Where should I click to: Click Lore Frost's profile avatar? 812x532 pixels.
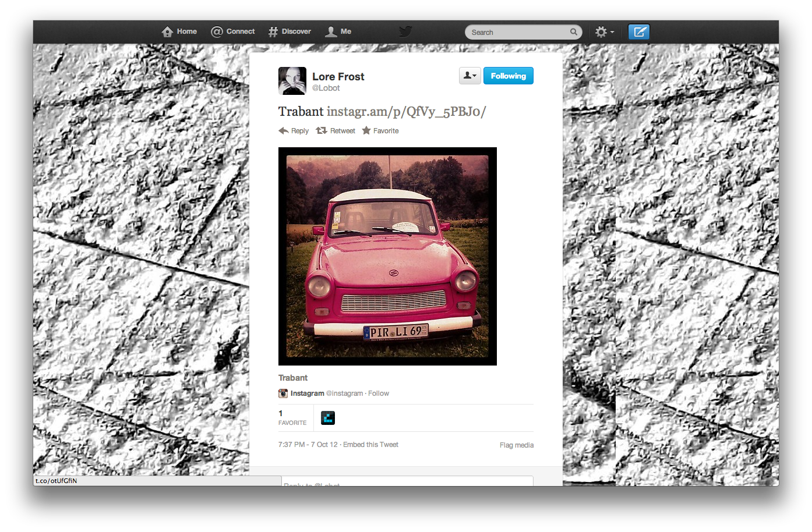point(292,81)
